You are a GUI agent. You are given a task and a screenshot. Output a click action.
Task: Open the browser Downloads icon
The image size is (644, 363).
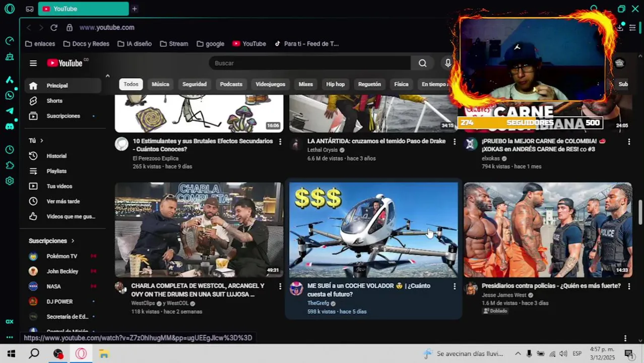[620, 28]
